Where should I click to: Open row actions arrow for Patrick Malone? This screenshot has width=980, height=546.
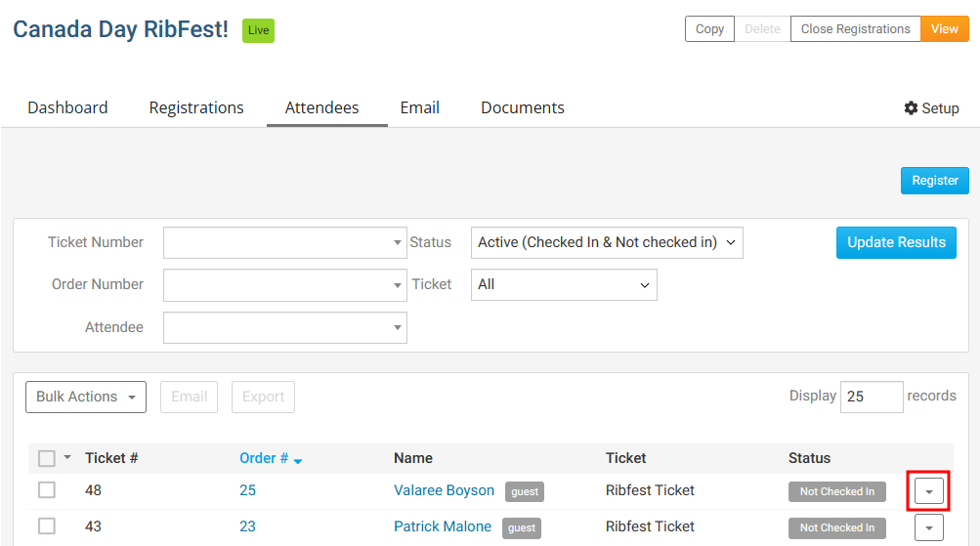coord(928,527)
